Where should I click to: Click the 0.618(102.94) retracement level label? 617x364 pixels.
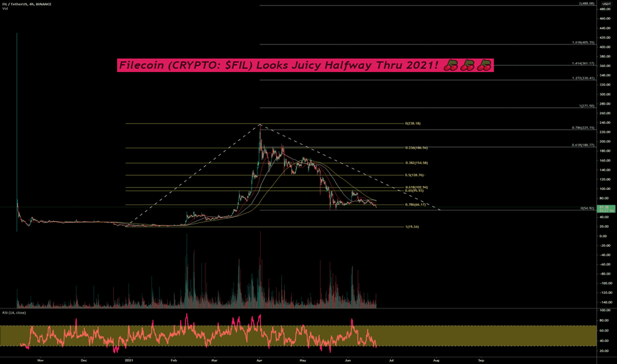tap(416, 187)
